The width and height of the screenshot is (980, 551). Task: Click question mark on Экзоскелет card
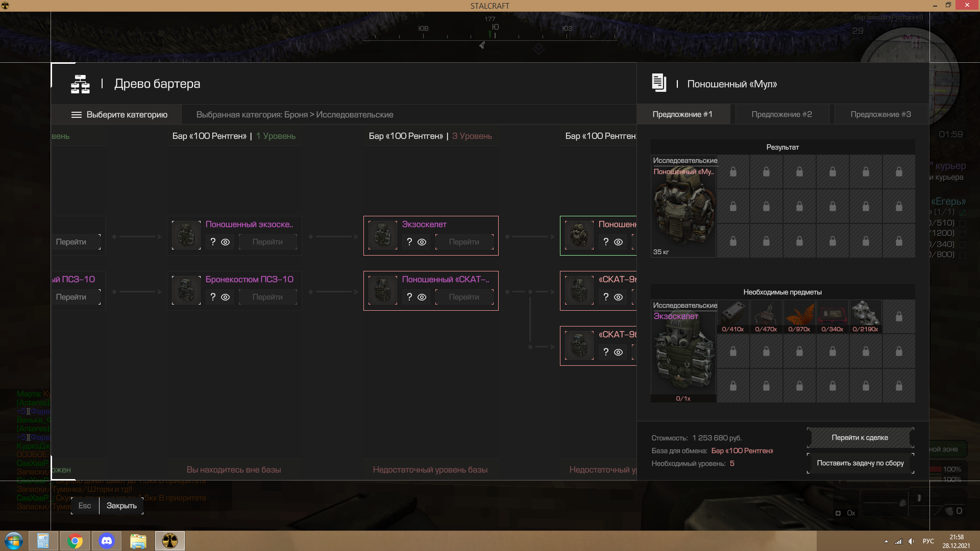409,242
